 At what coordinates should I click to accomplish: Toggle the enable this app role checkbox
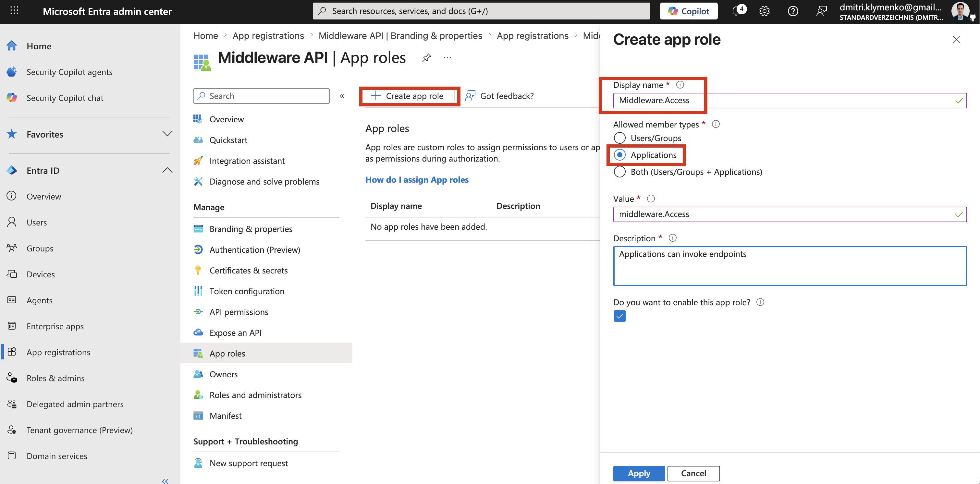[619, 316]
